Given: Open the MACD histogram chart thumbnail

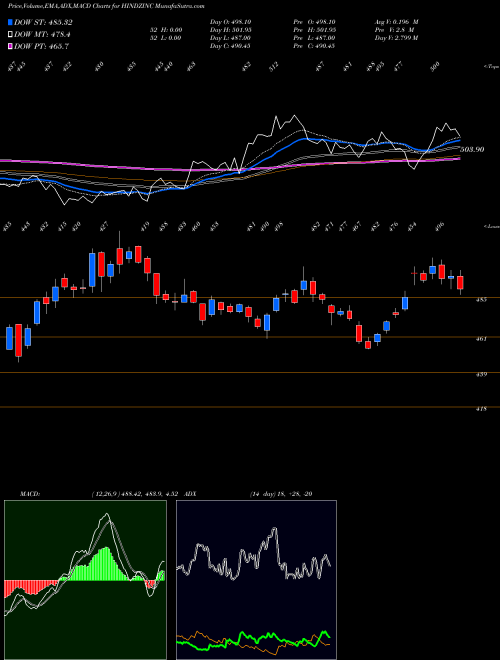Looking at the screenshot, I should pyautogui.click(x=85, y=580).
